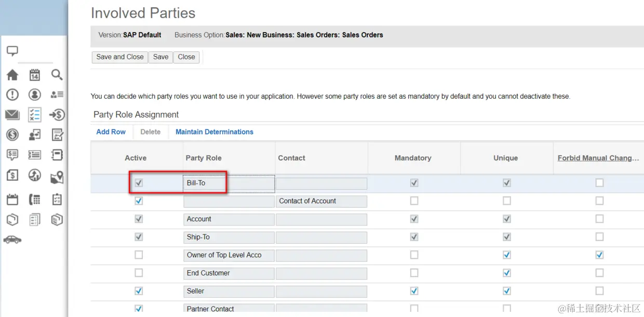Open Maintain Determinations

[214, 132]
